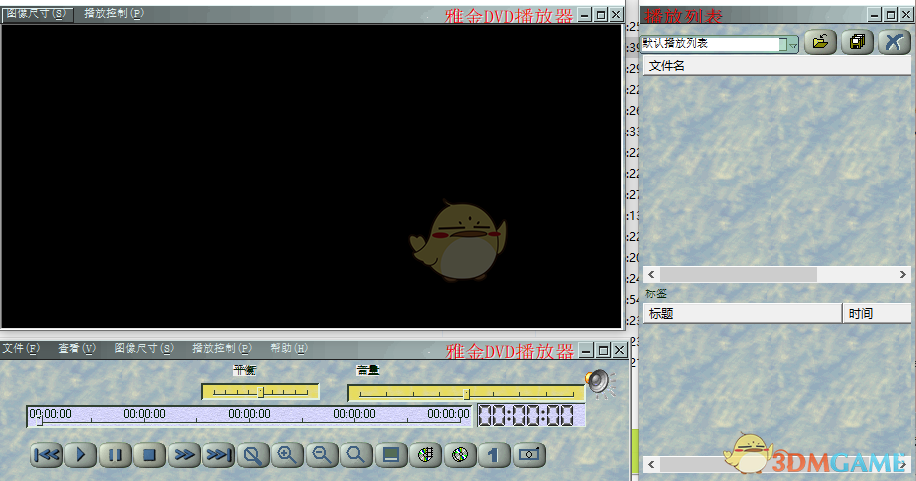Viewport: 916px width, 481px height.
Task: Click the camera snapshot icon
Action: 530,455
